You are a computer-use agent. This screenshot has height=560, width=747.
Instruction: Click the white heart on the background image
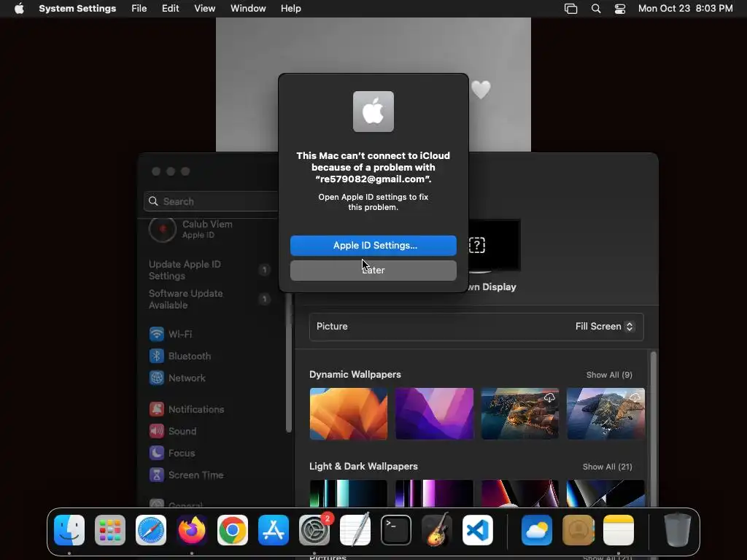(x=481, y=90)
